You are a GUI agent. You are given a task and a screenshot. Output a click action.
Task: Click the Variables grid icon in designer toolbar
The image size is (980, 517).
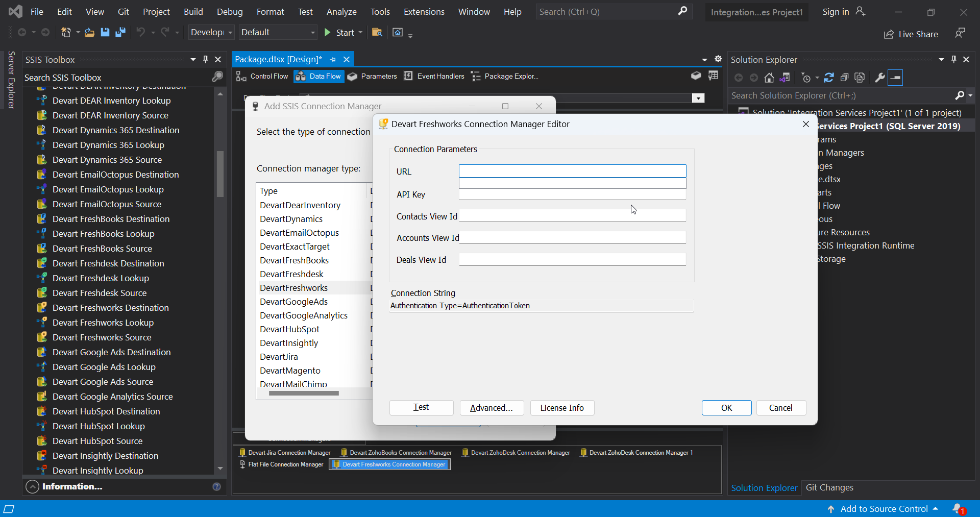[713, 76]
